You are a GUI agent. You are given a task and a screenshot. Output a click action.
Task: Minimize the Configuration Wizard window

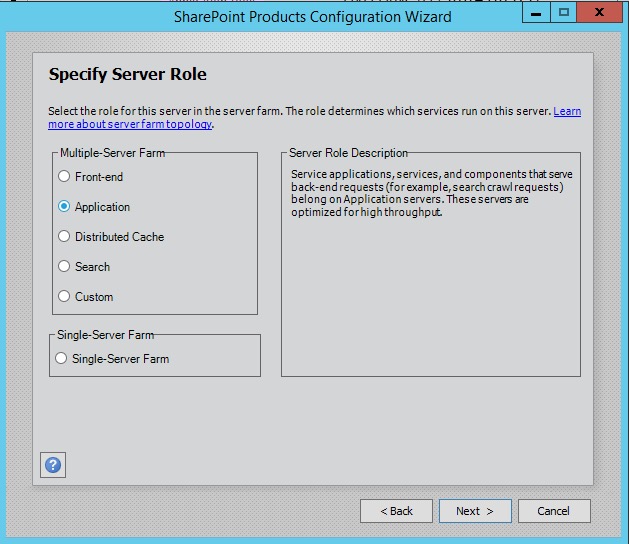(x=536, y=12)
